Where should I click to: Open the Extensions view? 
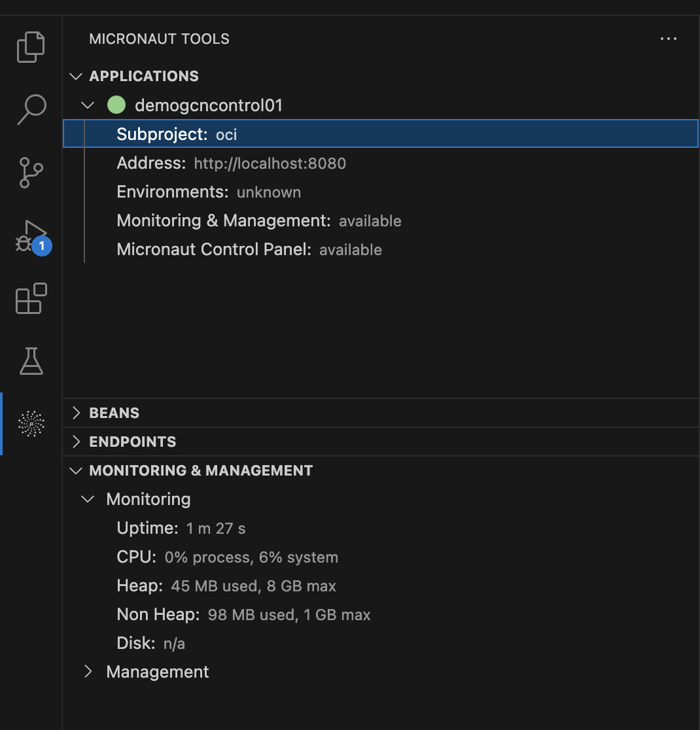pyautogui.click(x=31, y=298)
